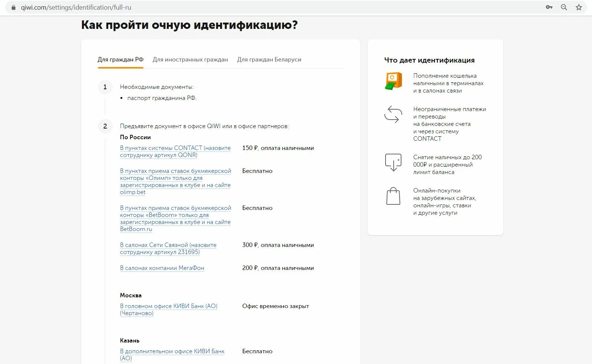Screen dimensions: 592x364
Task: Click the price 150 ₽, оплата наличными
Action: click(x=278, y=148)
